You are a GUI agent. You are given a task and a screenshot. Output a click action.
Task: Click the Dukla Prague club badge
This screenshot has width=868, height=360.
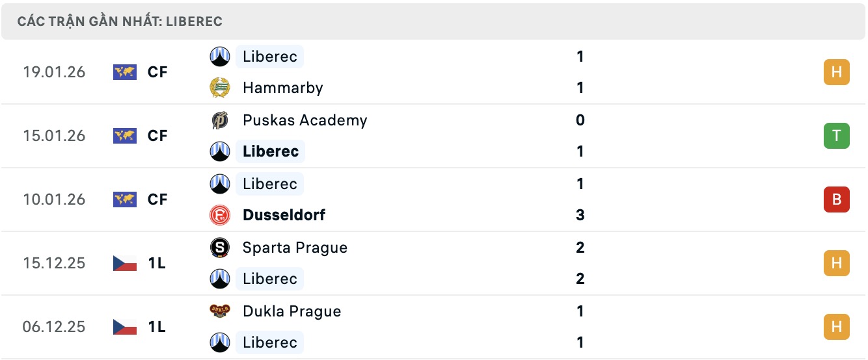pyautogui.click(x=220, y=311)
